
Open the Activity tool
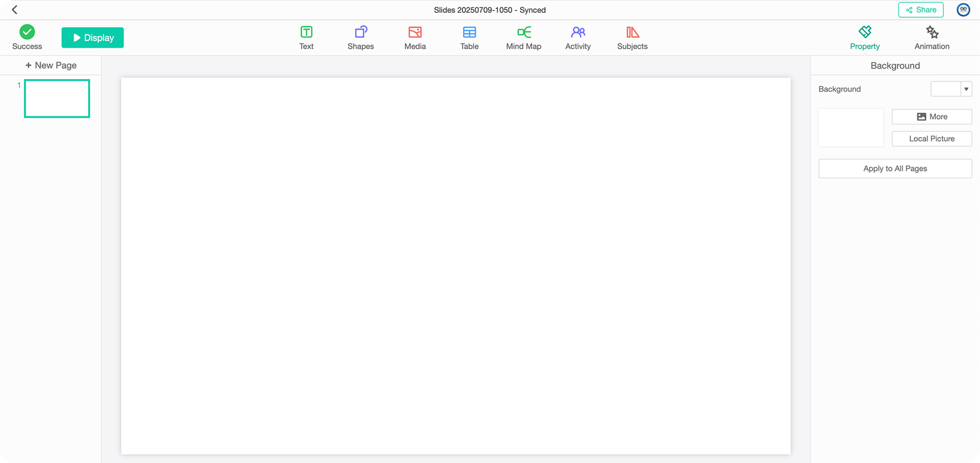[x=578, y=37]
